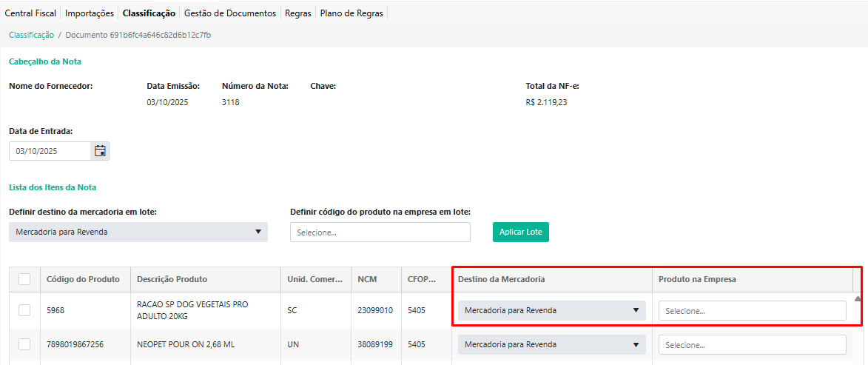Navigate to Plano de Regras
Viewport: 868px width, 365px height.
click(351, 13)
